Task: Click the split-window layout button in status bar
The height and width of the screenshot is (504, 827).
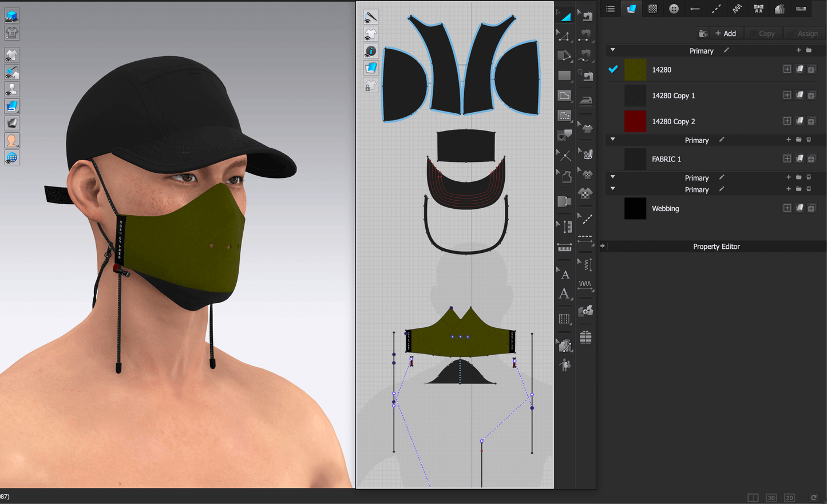Action: 753,498
